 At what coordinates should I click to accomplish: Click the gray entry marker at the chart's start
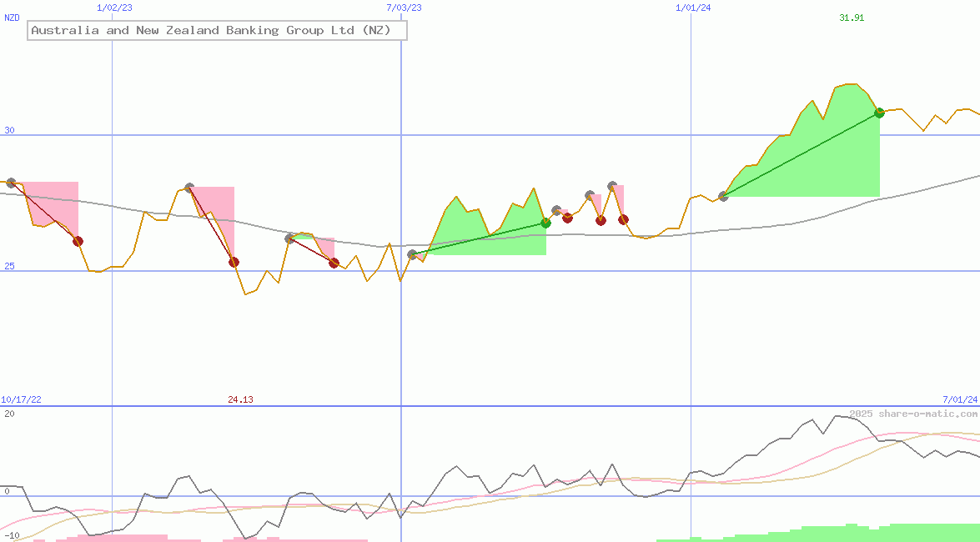11,183
